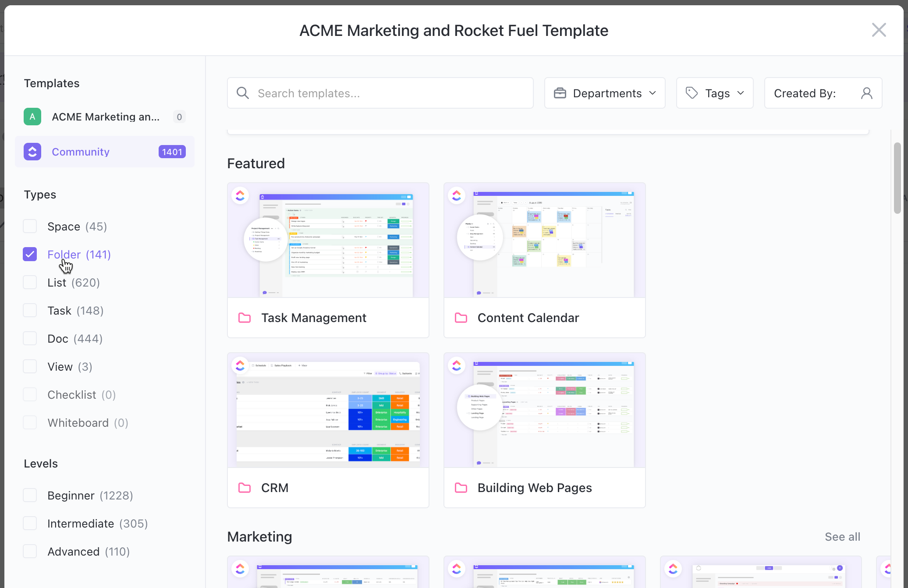908x588 pixels.
Task: Tick the Doc type checkbox
Action: click(30, 338)
